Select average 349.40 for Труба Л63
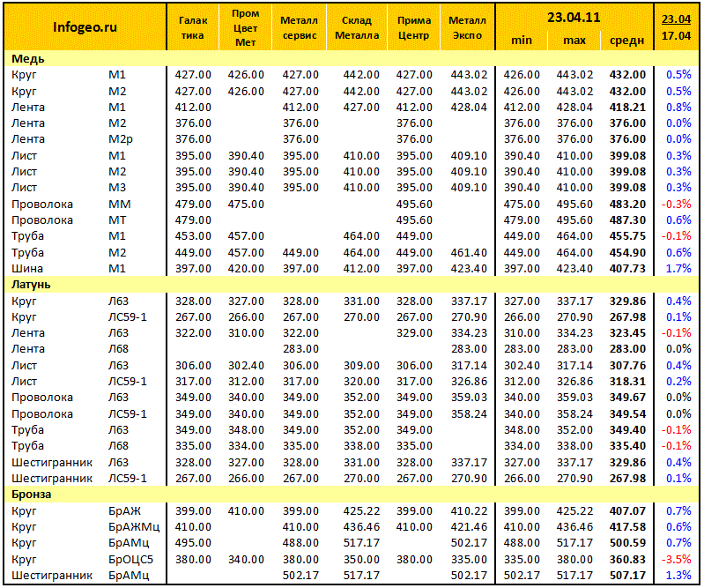This screenshot has height=588, width=704. [627, 430]
